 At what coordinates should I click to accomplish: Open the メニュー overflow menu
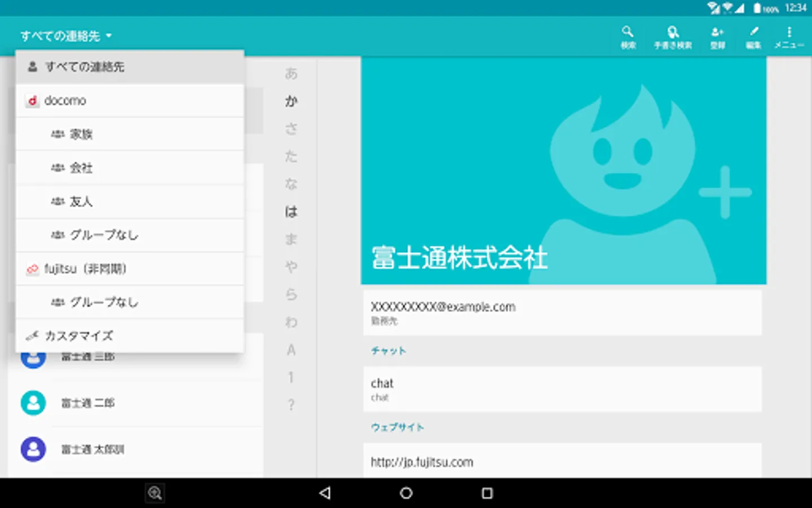789,37
